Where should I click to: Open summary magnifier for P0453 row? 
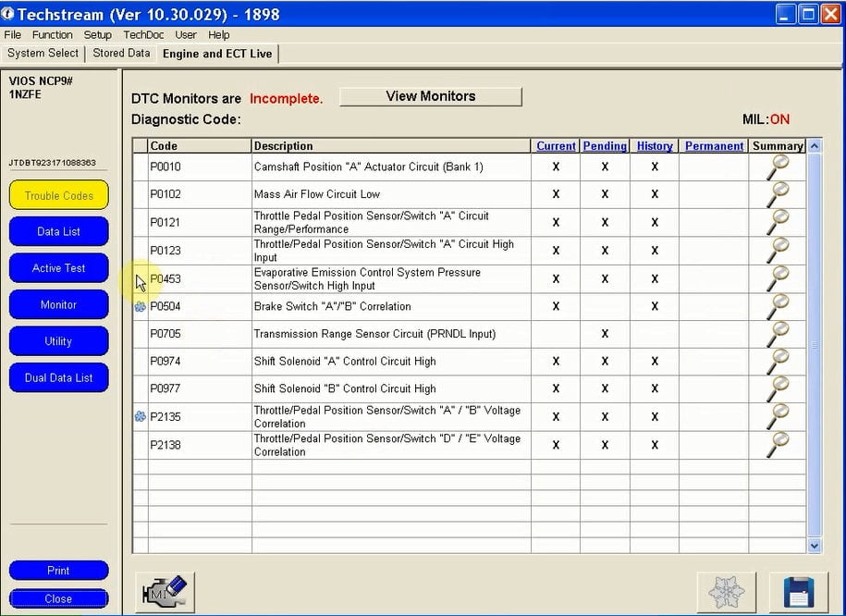point(778,279)
